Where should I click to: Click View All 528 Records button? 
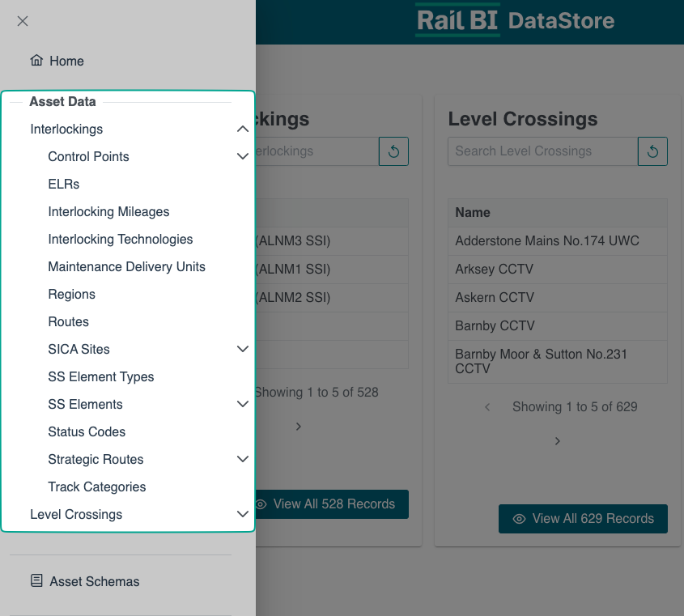point(332,504)
